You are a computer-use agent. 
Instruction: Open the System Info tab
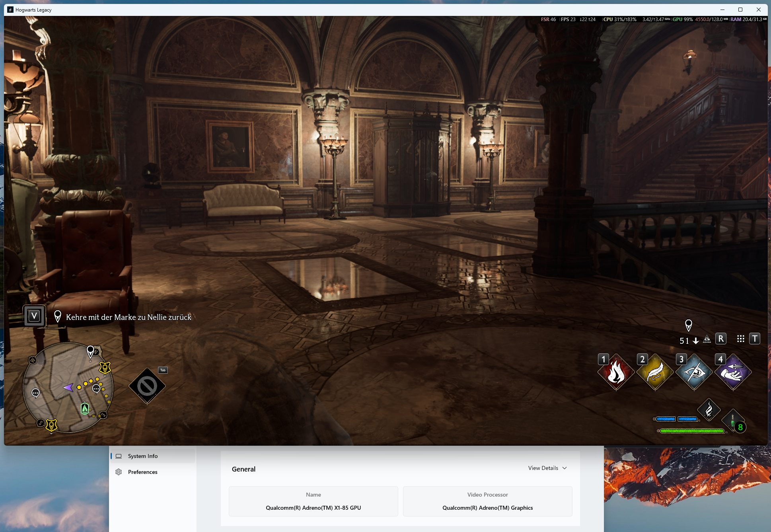click(x=142, y=456)
